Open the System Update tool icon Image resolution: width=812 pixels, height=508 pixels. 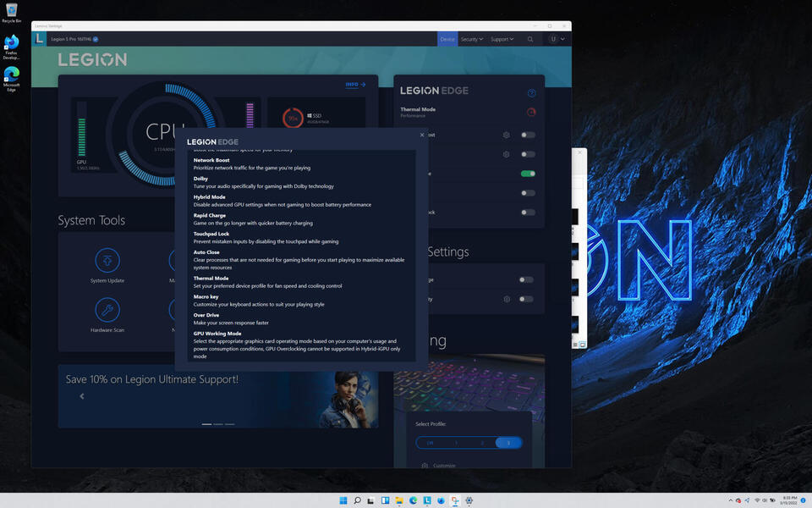tap(107, 260)
